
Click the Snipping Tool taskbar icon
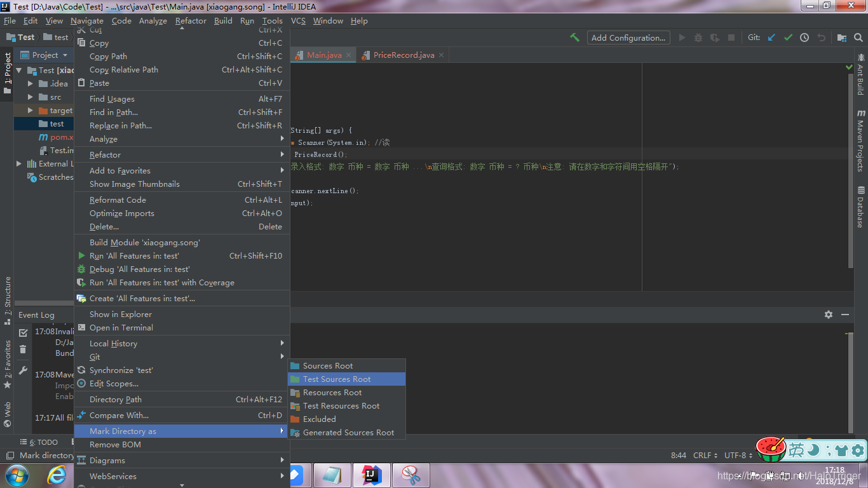tap(410, 475)
